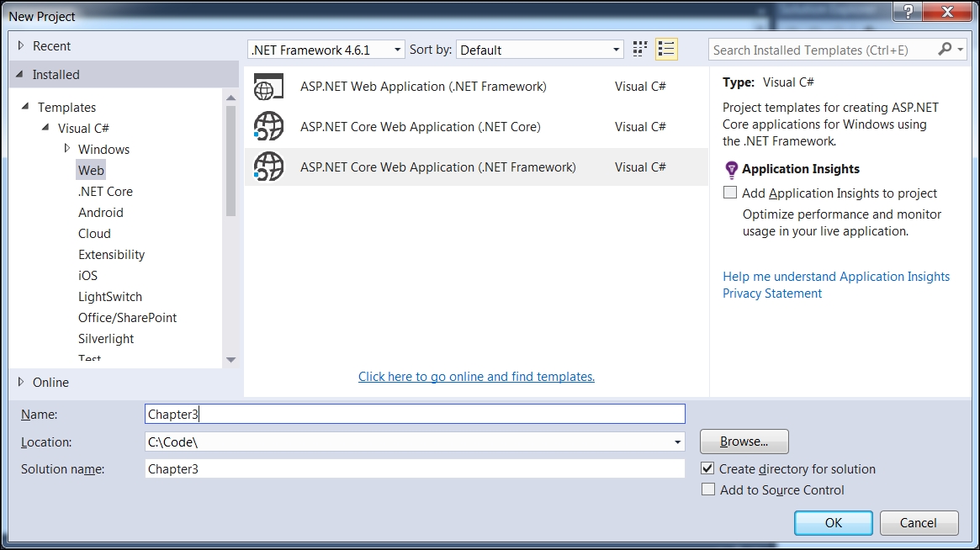This screenshot has width=980, height=550.
Task: Click in the Name field containing Chapter3
Action: click(415, 414)
